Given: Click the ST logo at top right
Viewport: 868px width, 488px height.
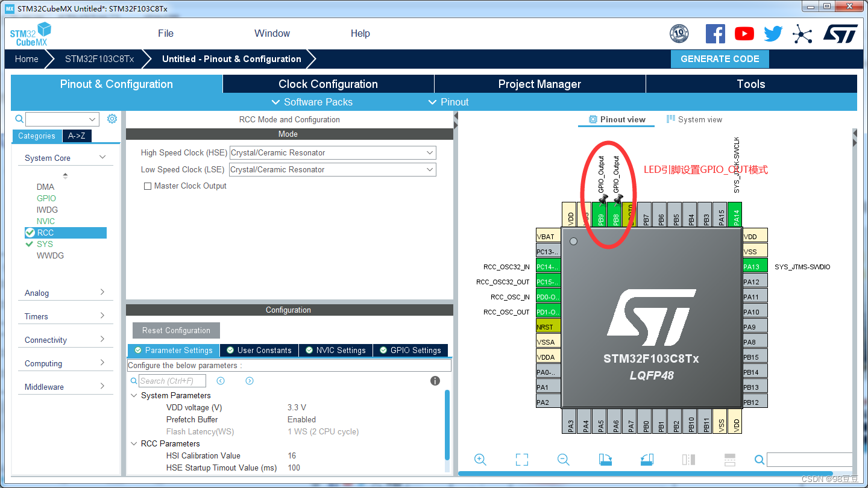Looking at the screenshot, I should 840,34.
